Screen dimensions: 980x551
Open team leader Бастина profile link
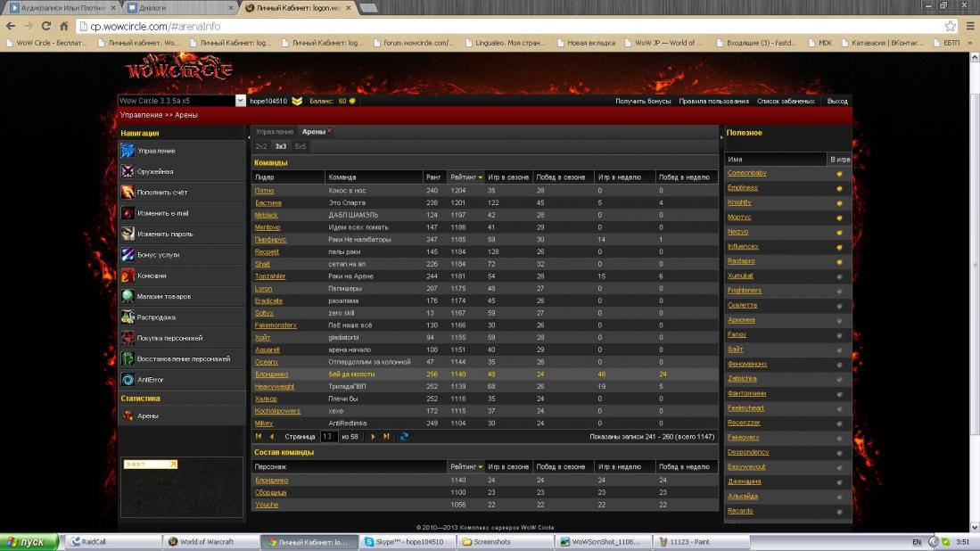[x=268, y=203]
